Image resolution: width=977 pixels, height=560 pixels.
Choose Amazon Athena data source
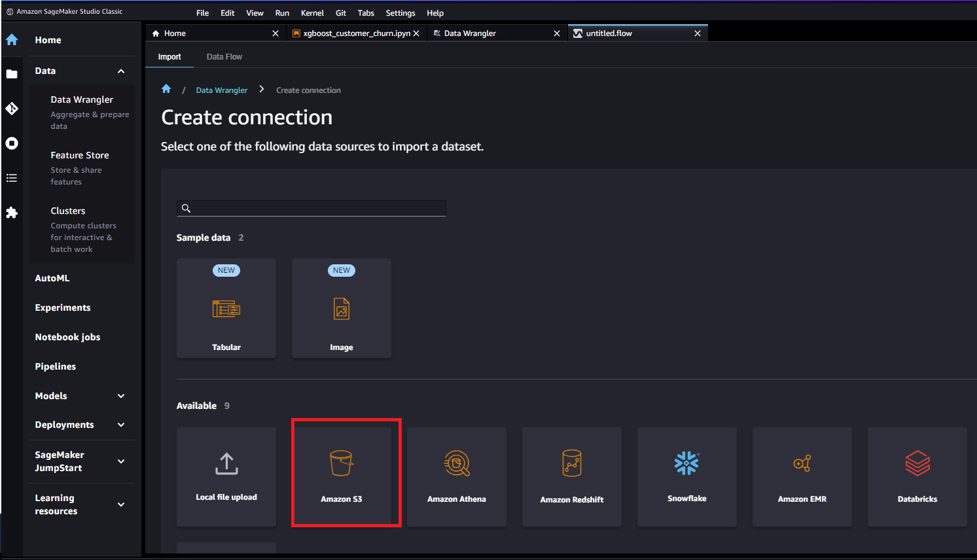[x=457, y=477]
